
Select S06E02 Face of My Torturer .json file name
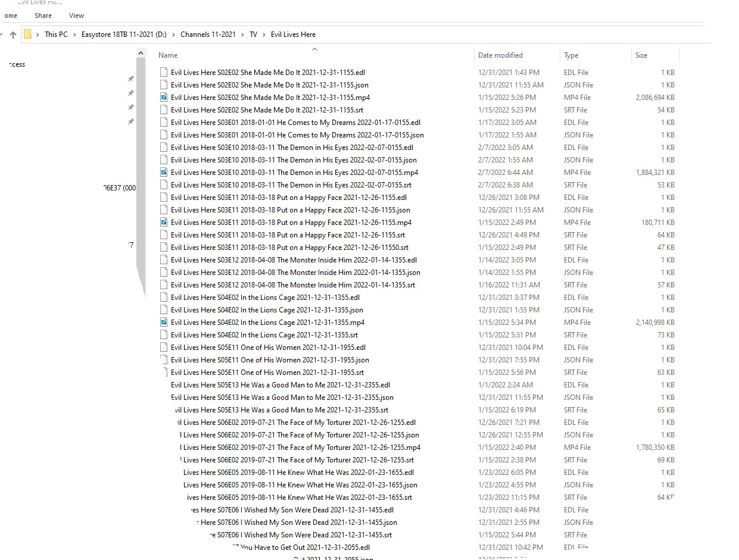(299, 434)
